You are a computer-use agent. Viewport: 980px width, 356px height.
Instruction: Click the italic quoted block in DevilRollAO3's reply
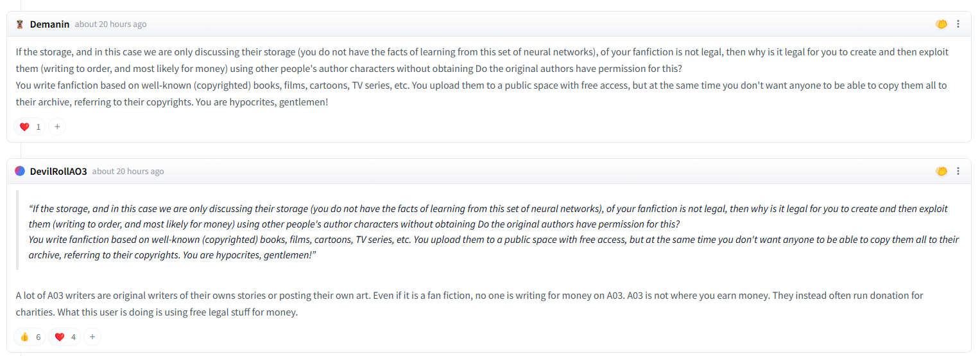494,232
